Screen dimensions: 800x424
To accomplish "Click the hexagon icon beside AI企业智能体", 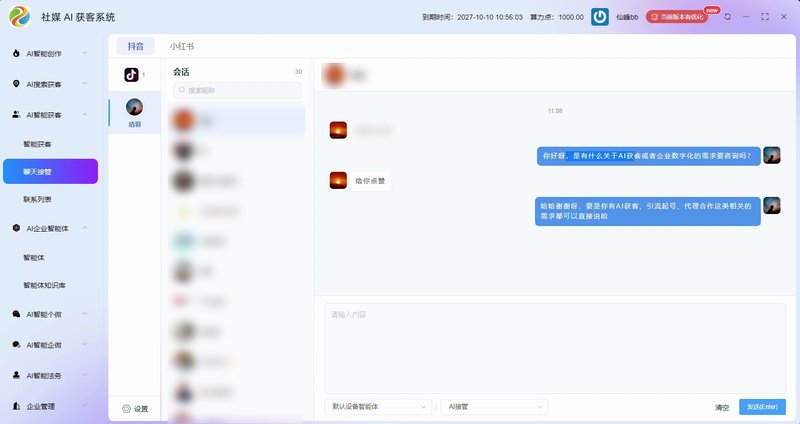I will (16, 228).
